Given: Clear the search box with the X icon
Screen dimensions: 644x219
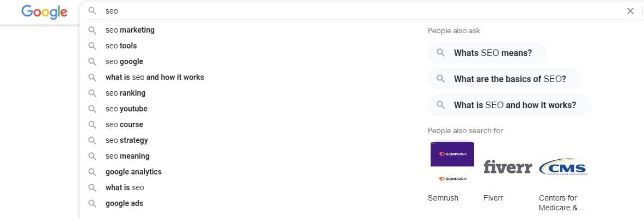Looking at the screenshot, I should click(630, 11).
